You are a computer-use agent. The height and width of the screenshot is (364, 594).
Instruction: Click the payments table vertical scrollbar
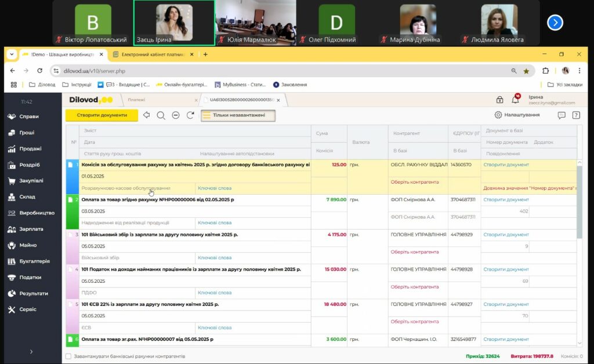(x=579, y=202)
